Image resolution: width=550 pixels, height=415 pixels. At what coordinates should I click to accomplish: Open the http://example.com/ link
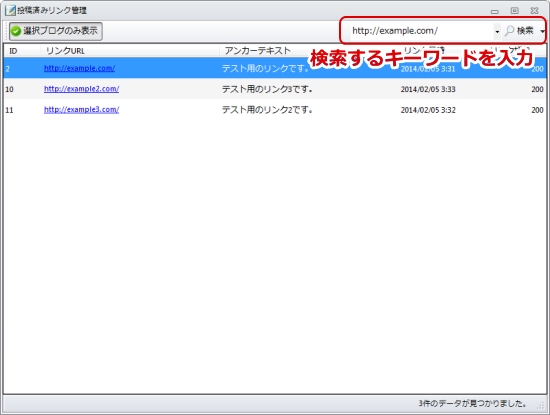coord(79,68)
